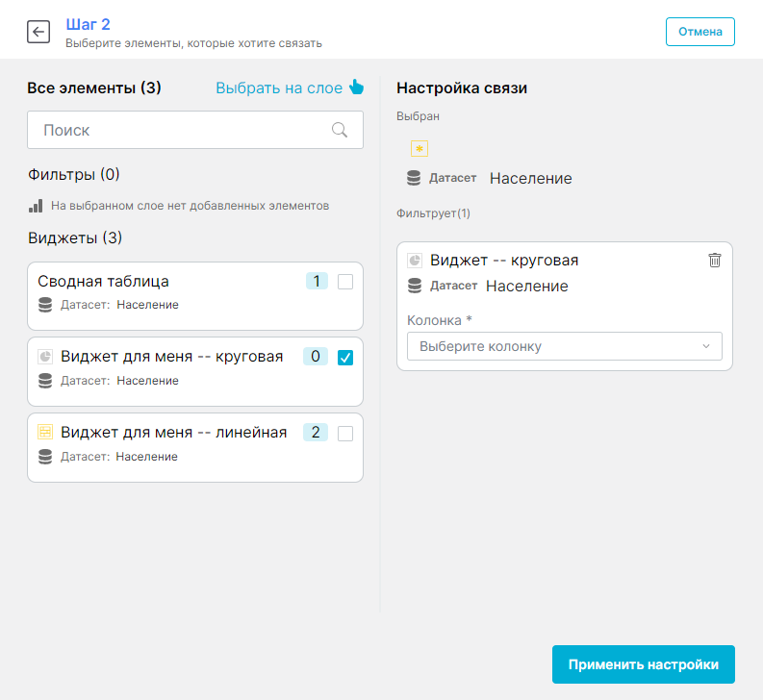This screenshot has height=700, width=763.
Task: Click the search magnifier icon
Action: (x=340, y=130)
